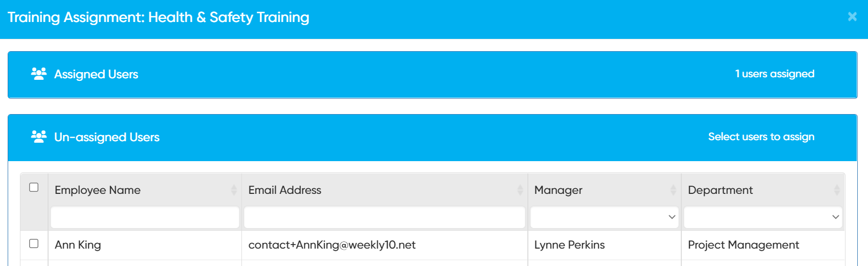Tick the select-all checkbox in header
Screen dimensions: 868x266
[34, 187]
